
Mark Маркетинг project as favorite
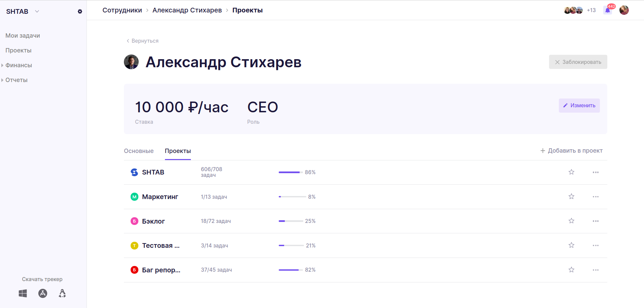571,197
